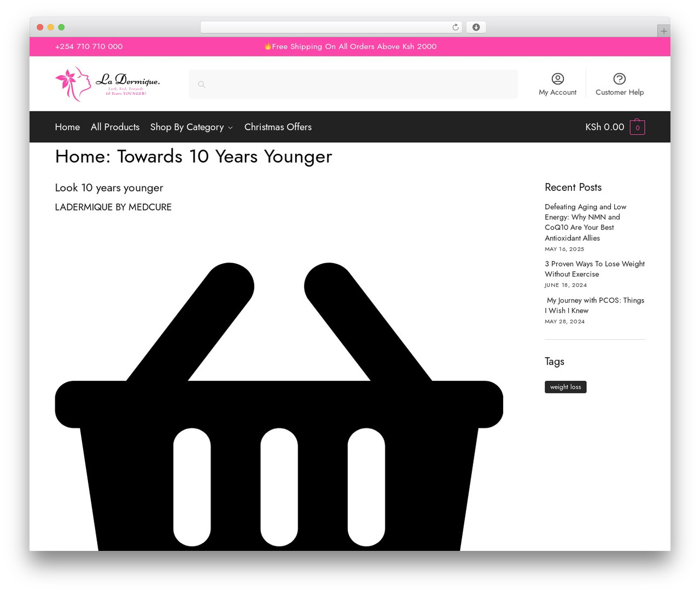
Task: Open the shopping cart bag icon
Action: click(638, 127)
